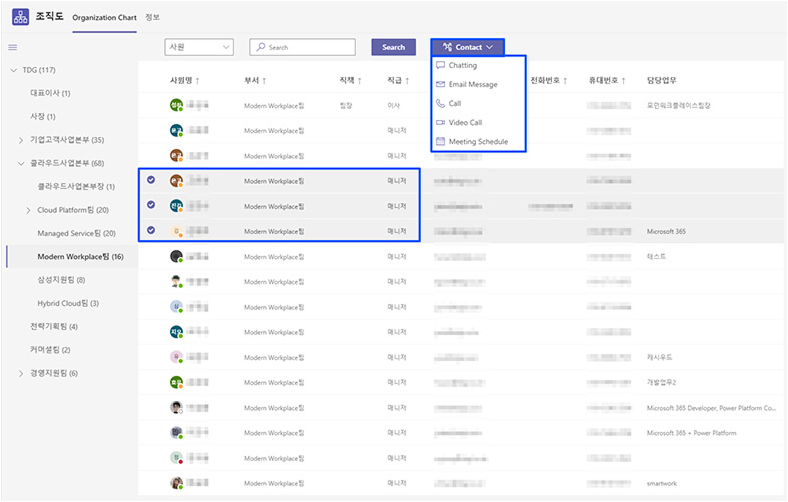
Task: Click the Video Call camera icon
Action: [x=440, y=123]
